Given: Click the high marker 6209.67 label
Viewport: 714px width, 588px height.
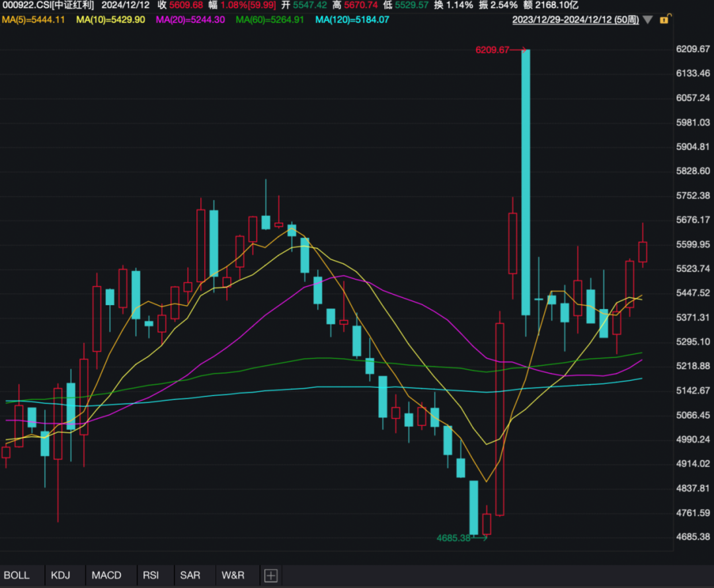Looking at the screenshot, I should click(492, 50).
